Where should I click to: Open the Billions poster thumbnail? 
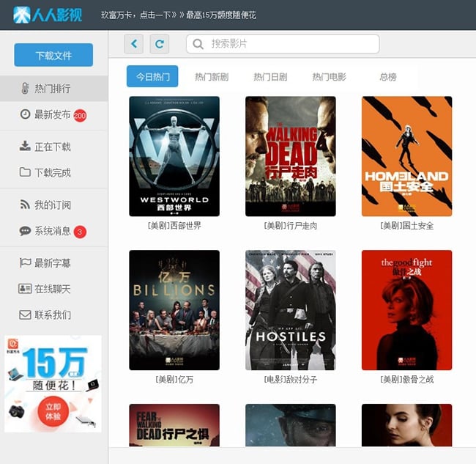(x=174, y=310)
